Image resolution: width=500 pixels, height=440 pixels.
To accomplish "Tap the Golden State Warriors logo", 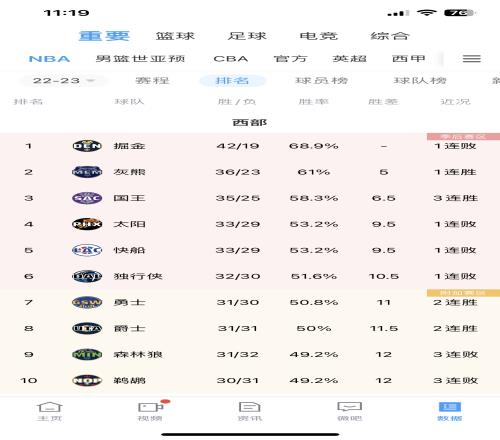I will (x=87, y=302).
